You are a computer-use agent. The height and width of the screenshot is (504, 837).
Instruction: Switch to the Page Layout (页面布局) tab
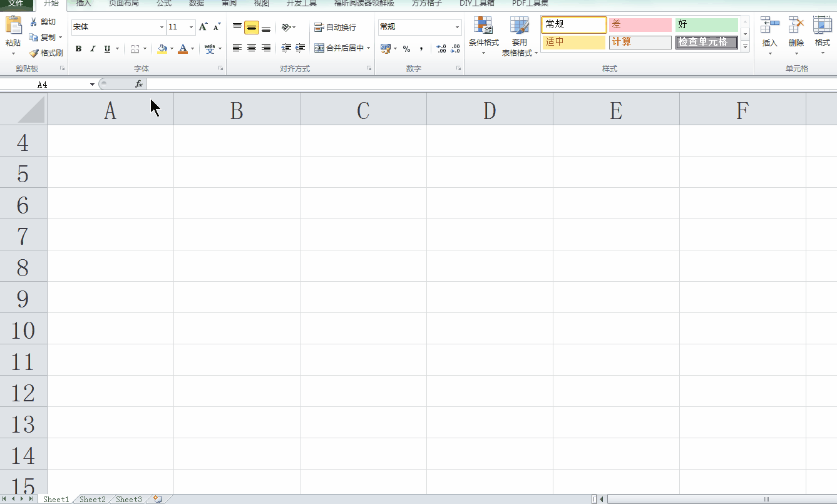click(x=123, y=4)
